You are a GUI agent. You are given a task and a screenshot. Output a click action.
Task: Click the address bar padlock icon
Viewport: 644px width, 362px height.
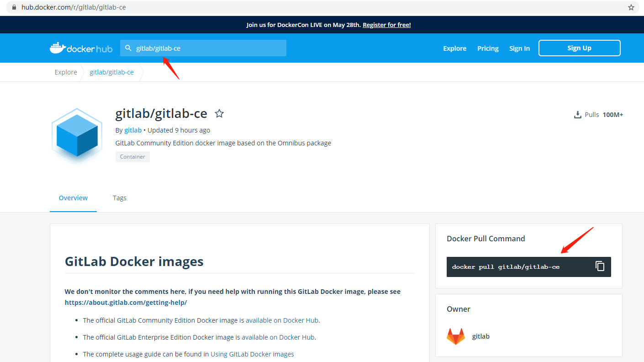(13, 7)
